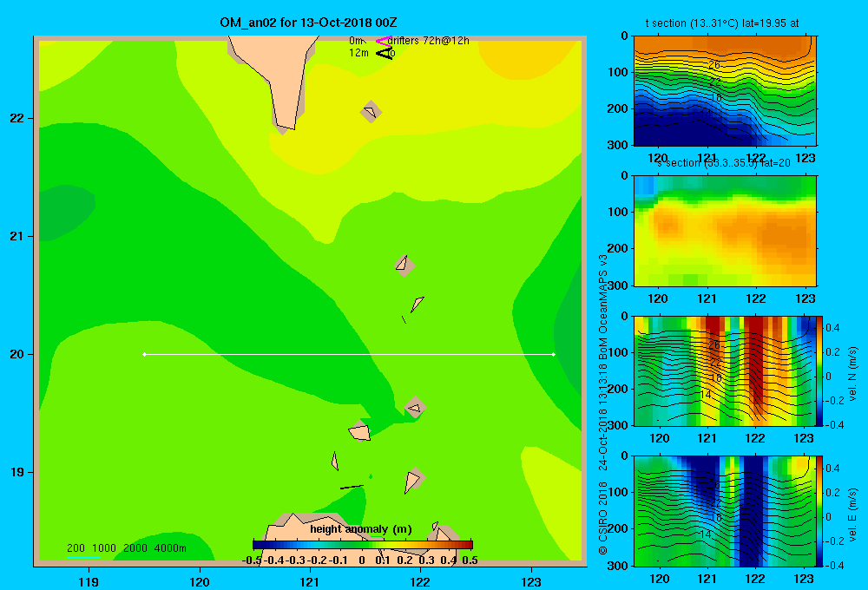
Task: Click the black 12m drifter marker in legend
Action: click(x=384, y=53)
